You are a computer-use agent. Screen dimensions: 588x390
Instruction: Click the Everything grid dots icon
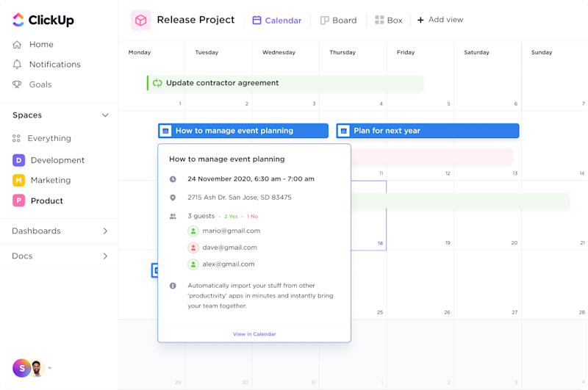point(16,139)
